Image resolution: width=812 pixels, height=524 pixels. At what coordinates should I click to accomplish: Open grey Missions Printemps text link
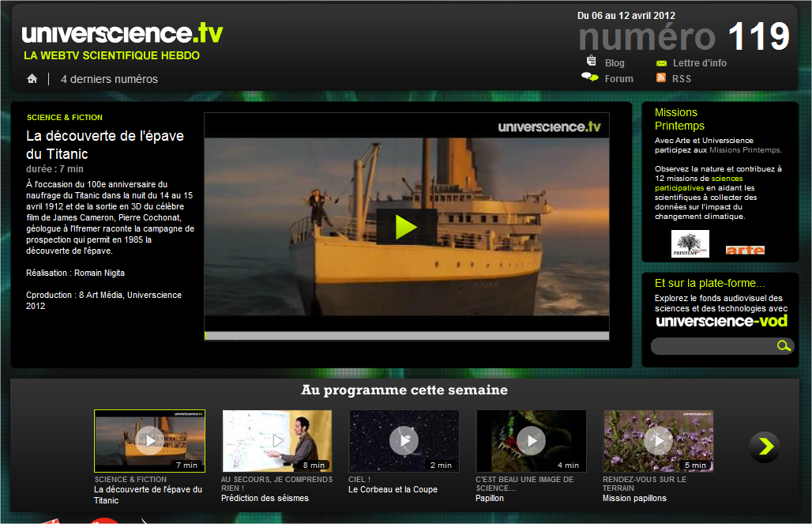click(745, 150)
